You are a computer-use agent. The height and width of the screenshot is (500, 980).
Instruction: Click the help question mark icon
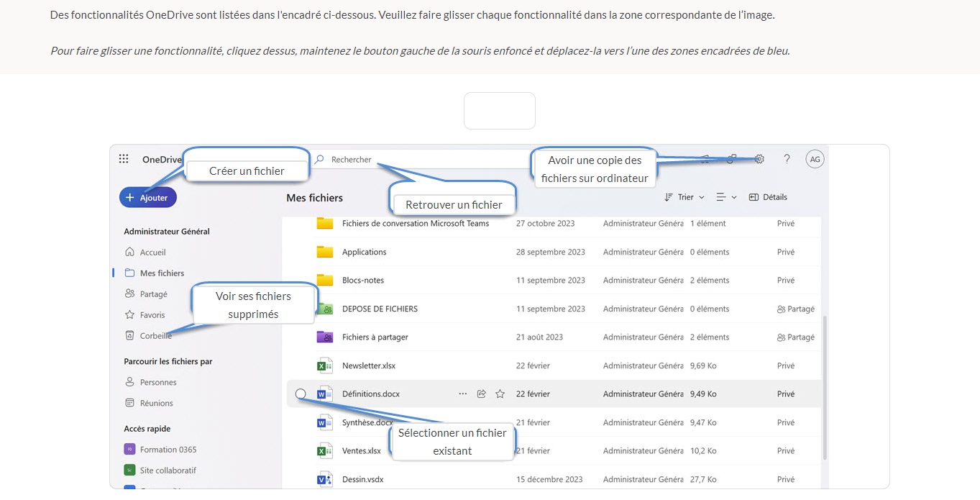point(787,159)
